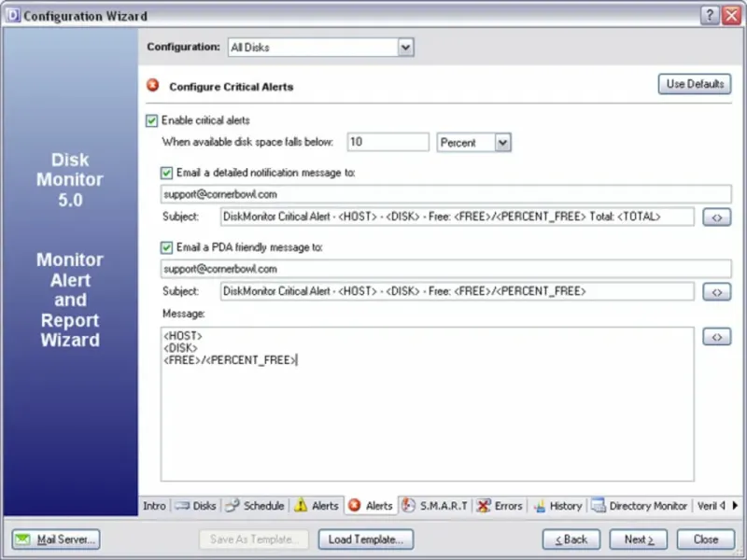
Task: Click the Use Defaults button
Action: coord(695,84)
